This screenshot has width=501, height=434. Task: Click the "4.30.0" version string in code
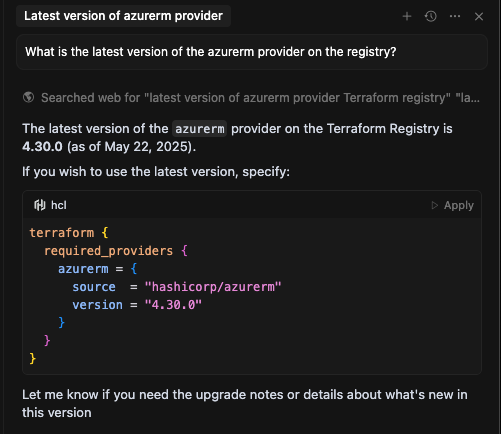(x=173, y=305)
